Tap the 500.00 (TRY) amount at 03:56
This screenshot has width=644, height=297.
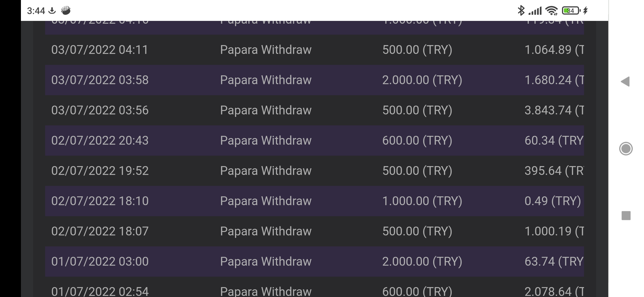coord(417,110)
